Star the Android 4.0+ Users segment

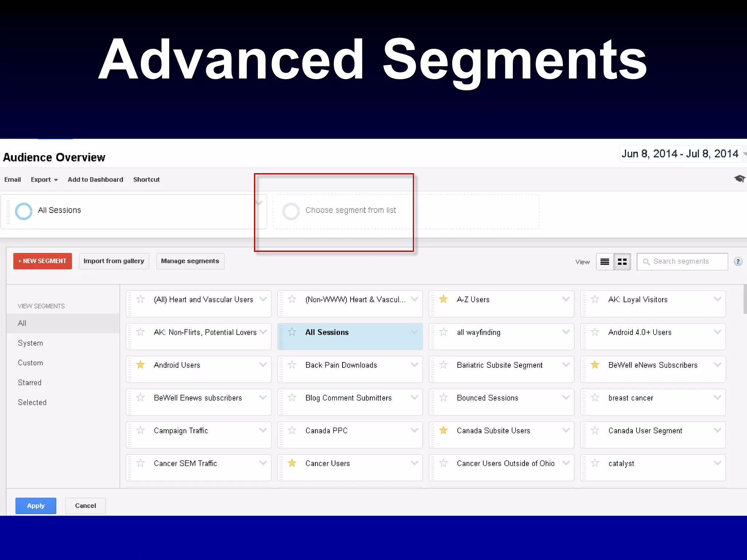pyautogui.click(x=595, y=332)
